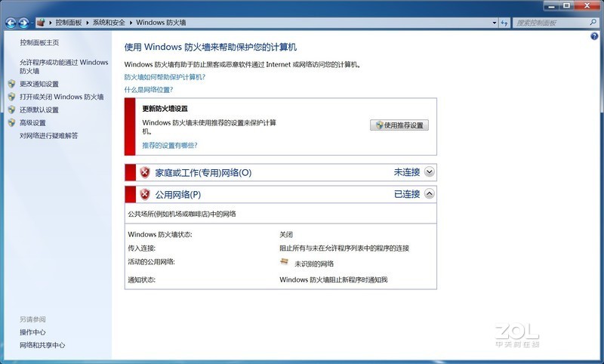Image resolution: width=604 pixels, height=364 pixels.
Task: Click 关闭 firewall state value
Action: pos(286,234)
